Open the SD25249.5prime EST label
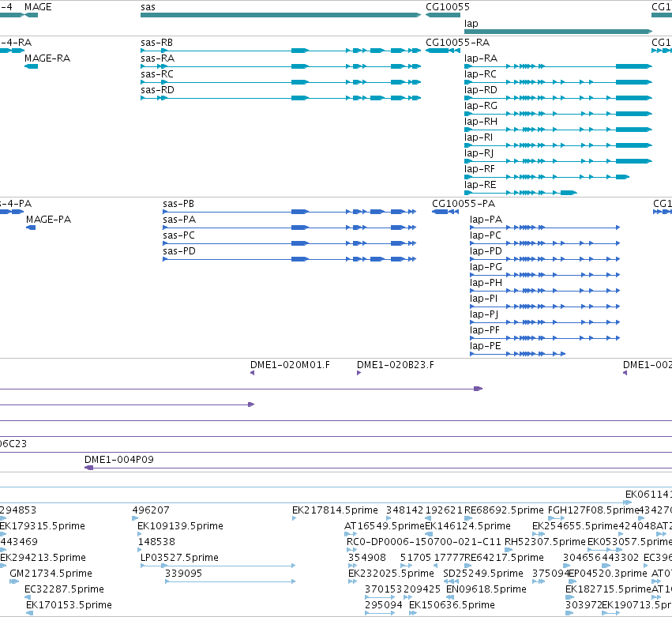672x617 pixels. pos(483,574)
